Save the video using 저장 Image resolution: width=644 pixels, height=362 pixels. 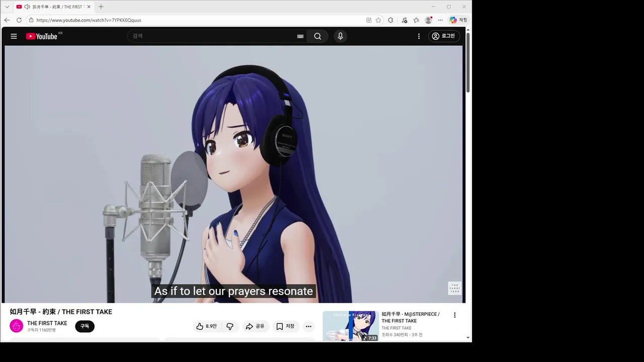click(285, 326)
